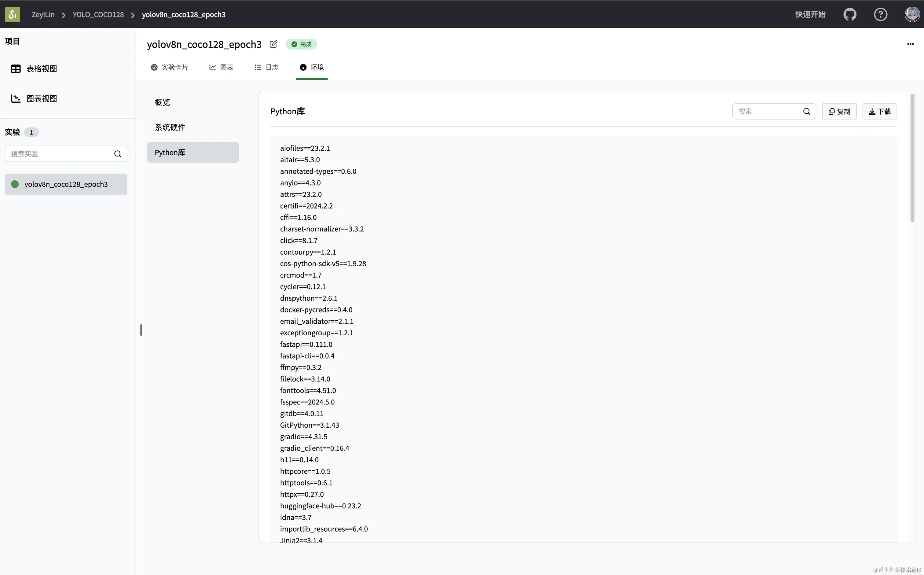Select 概览 in environment sidebar

pos(162,102)
